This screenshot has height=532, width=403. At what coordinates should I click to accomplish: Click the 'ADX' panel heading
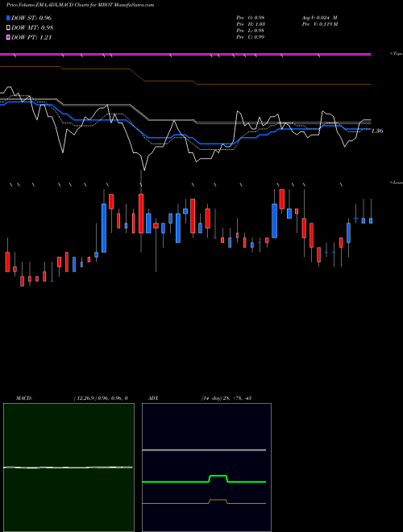point(153,398)
